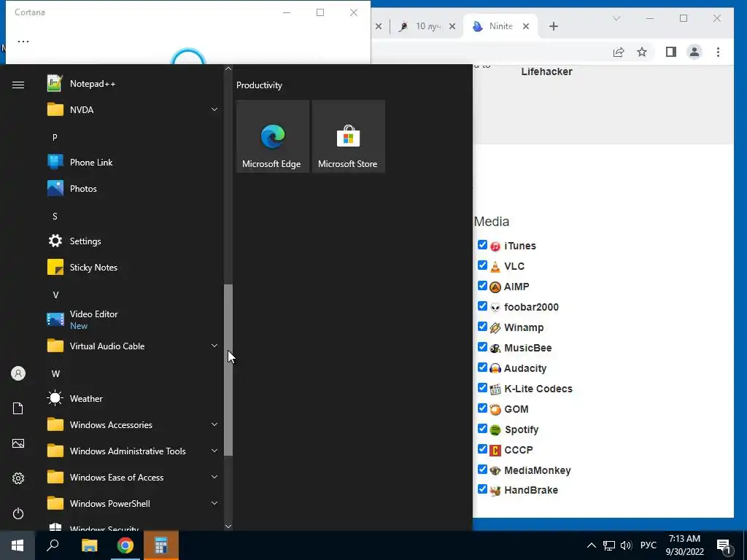Uncheck the Audacity checkbox
The height and width of the screenshot is (560, 747).
point(483,367)
